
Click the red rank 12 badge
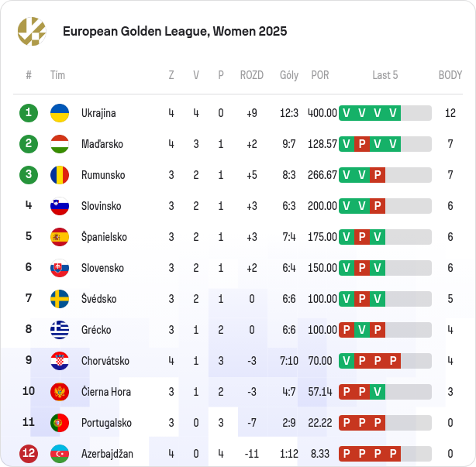point(29,454)
